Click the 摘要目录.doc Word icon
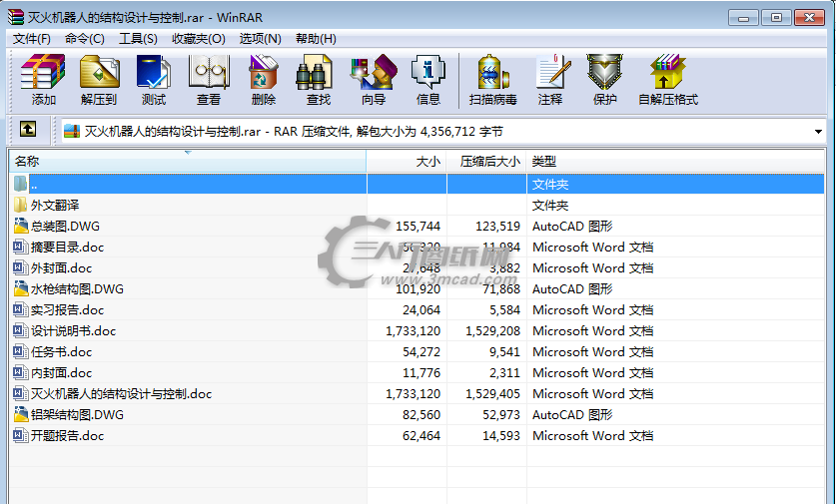Image resolution: width=836 pixels, height=504 pixels. [20, 247]
